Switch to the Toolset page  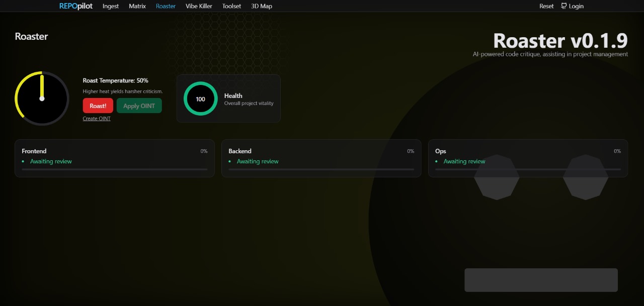[231, 6]
